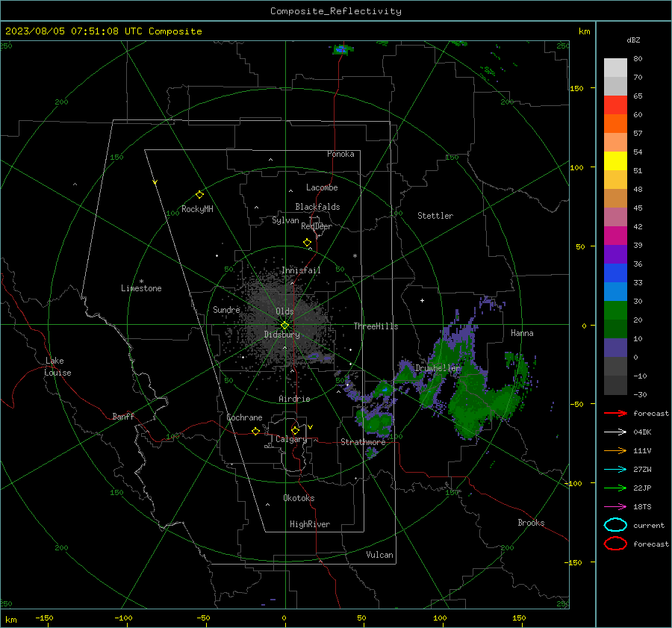Click the Banff label
This screenshot has height=628, width=672.
point(123,416)
